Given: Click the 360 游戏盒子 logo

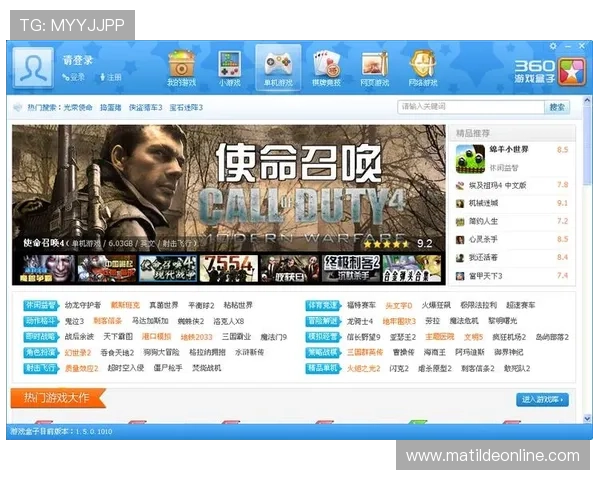Looking at the screenshot, I should point(549,71).
